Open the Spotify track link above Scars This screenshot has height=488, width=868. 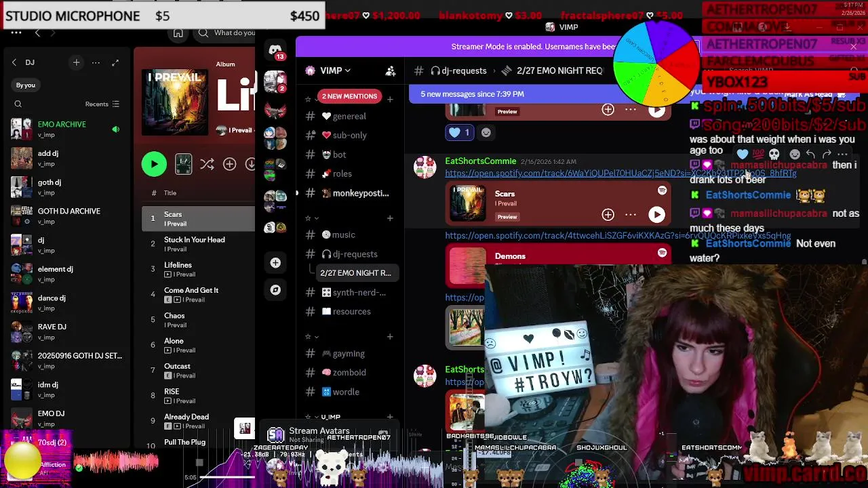coord(620,174)
